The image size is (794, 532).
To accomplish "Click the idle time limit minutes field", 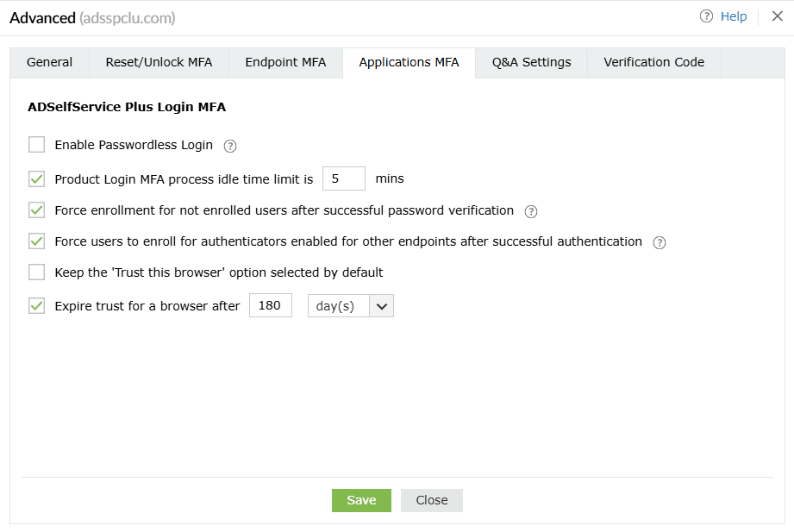I will tap(344, 179).
